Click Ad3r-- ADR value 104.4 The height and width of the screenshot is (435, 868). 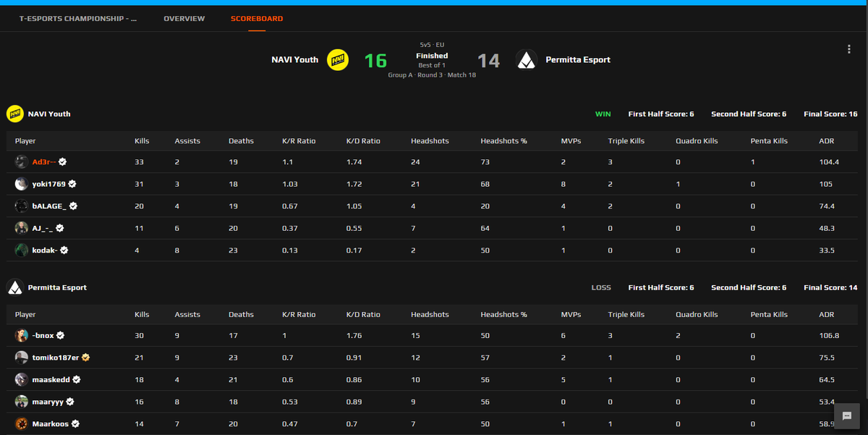pyautogui.click(x=829, y=162)
